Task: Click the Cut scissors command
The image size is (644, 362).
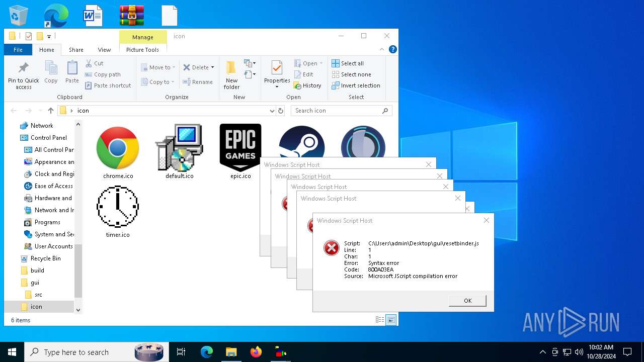Action: click(x=94, y=63)
